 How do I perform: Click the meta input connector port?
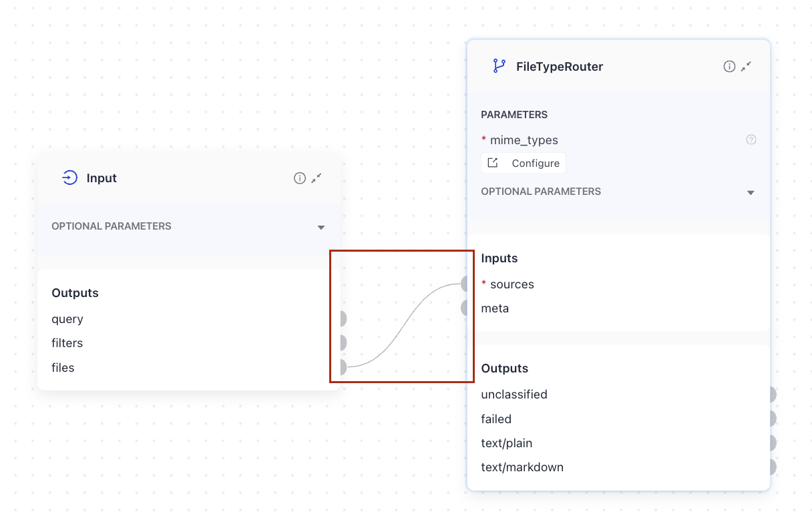(465, 308)
